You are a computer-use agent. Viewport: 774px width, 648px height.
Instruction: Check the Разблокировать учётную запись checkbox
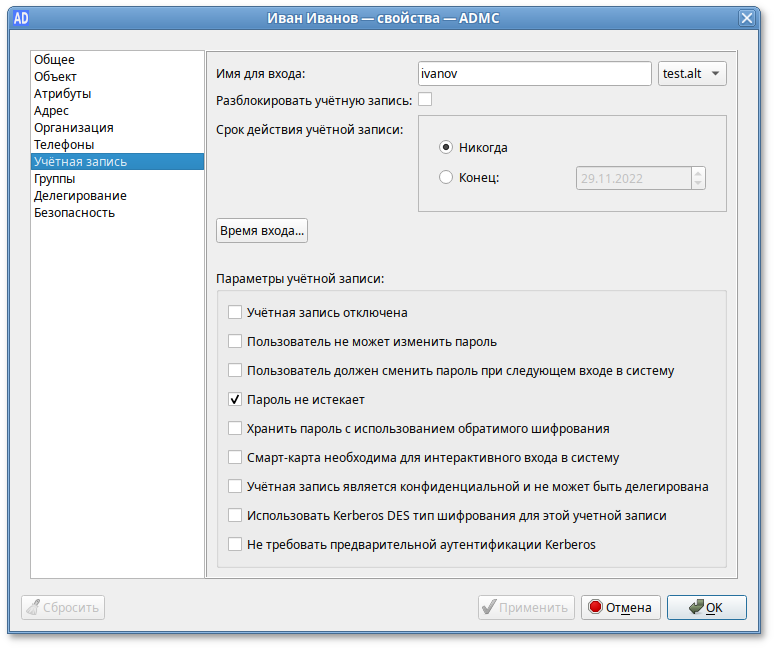coord(425,99)
